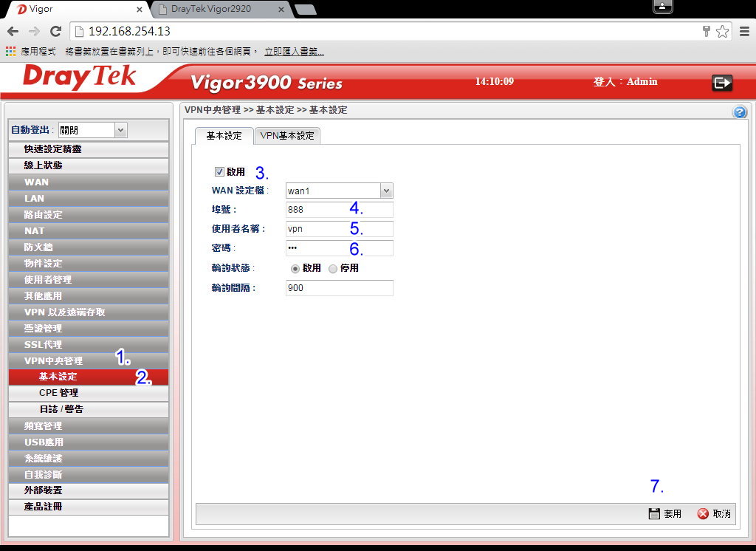Bookmark this page with the star icon
The width and height of the screenshot is (756, 551).
tap(722, 31)
